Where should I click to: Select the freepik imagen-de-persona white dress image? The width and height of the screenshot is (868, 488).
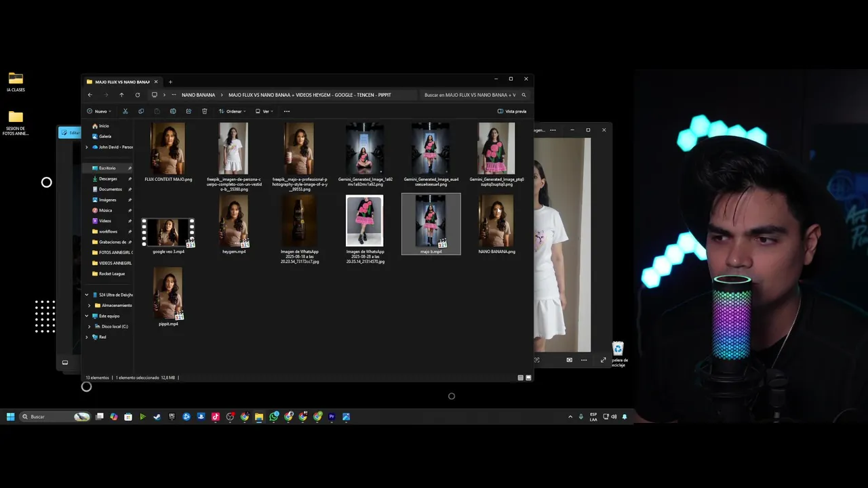pyautogui.click(x=233, y=149)
